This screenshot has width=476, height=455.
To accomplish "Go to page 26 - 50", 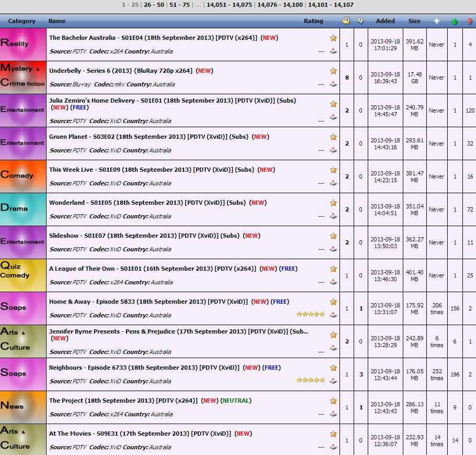I will pos(154,5).
